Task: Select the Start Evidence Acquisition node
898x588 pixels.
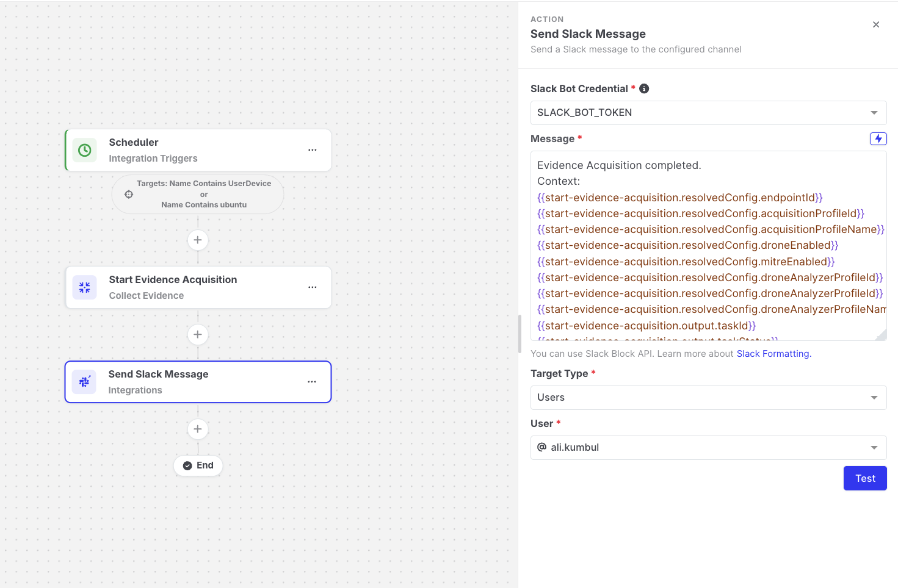Action: (198, 287)
